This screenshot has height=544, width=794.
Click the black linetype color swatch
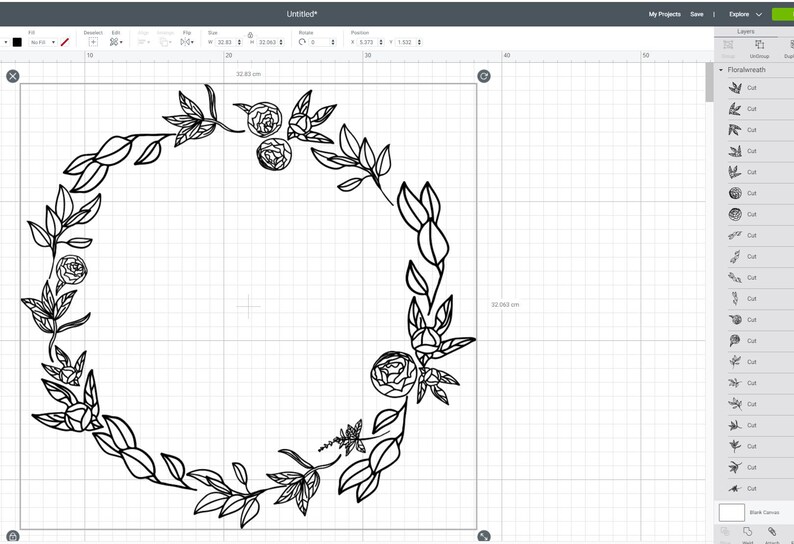tap(17, 42)
